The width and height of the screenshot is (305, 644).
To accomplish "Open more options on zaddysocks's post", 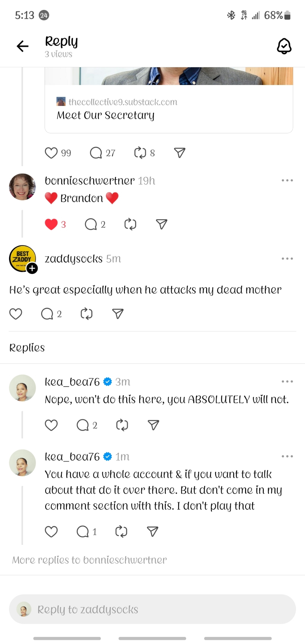I will [x=287, y=259].
